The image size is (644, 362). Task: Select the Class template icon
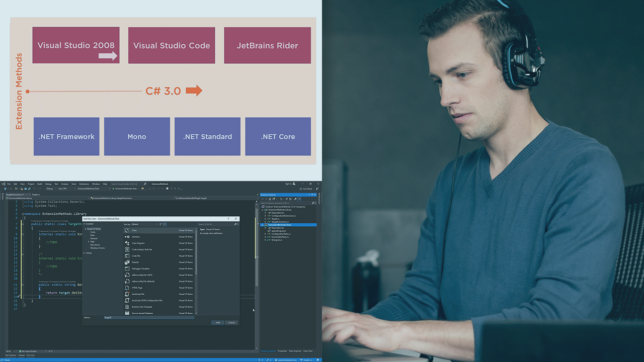(127, 230)
